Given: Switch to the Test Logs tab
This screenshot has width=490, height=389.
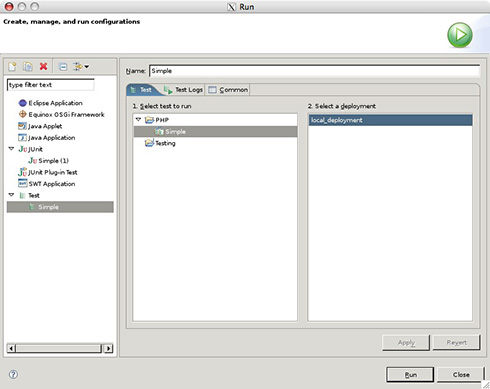Looking at the screenshot, I should [x=183, y=90].
